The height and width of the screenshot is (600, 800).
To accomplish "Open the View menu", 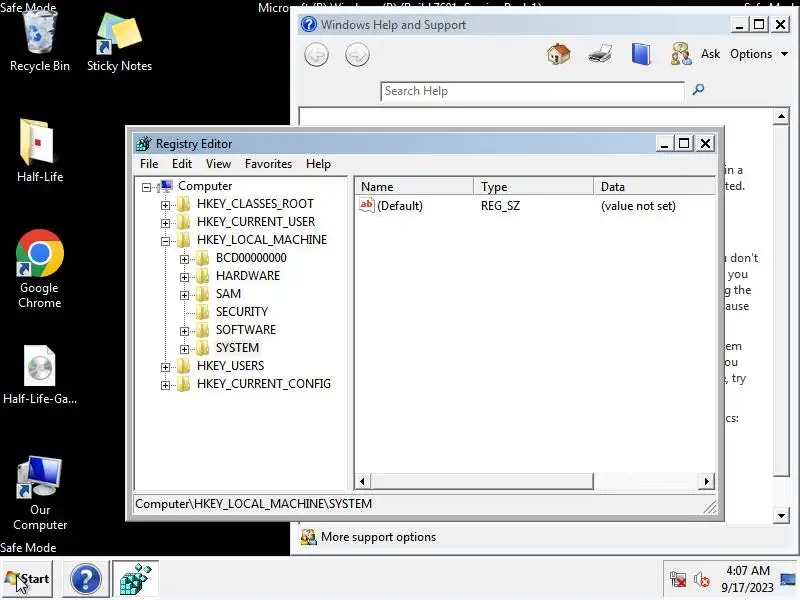I will pos(218,164).
